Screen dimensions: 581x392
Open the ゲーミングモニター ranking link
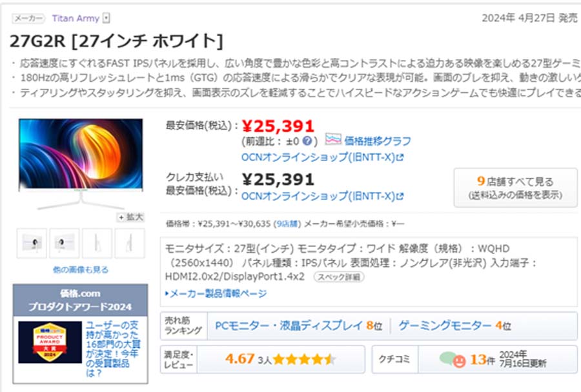pyautogui.click(x=454, y=326)
